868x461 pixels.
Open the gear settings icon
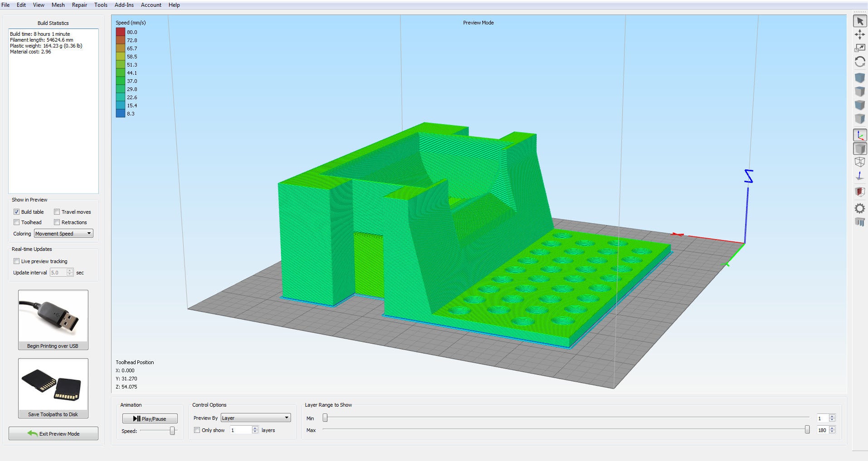[859, 208]
